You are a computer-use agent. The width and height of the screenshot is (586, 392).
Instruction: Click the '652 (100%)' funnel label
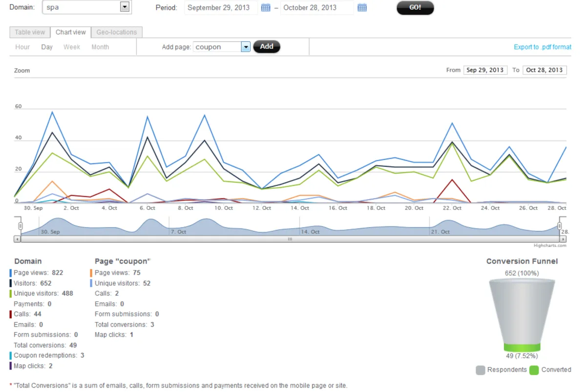coord(522,273)
